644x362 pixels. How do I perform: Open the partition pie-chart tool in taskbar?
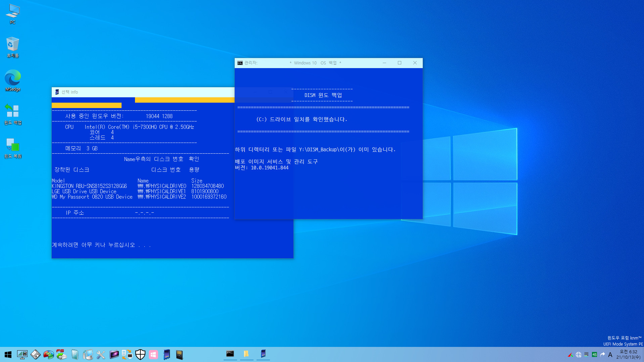coord(48,355)
